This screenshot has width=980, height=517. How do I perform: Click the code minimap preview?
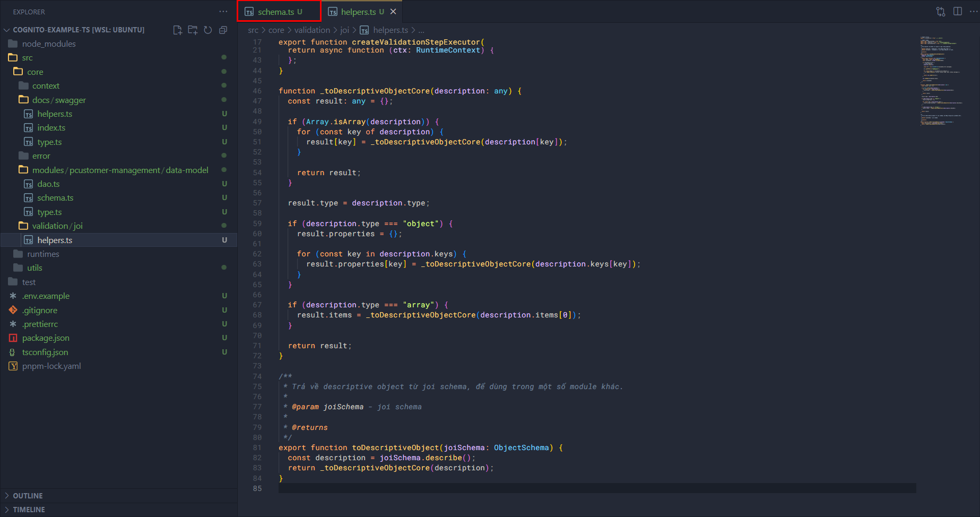point(940,80)
